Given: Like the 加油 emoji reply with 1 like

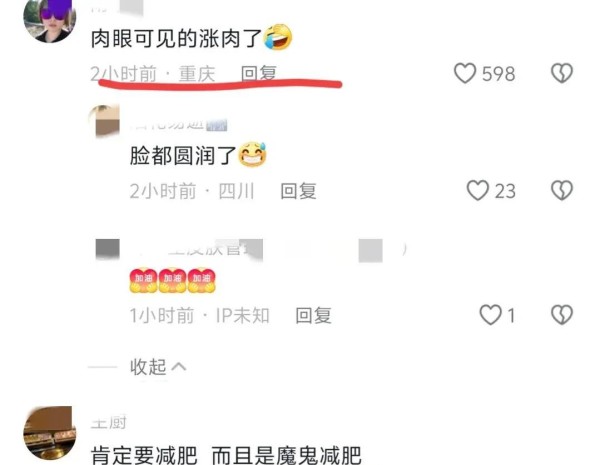Looking at the screenshot, I should point(491,315).
